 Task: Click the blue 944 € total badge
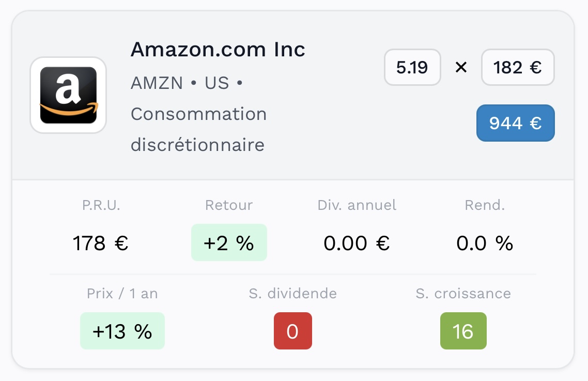coord(515,123)
